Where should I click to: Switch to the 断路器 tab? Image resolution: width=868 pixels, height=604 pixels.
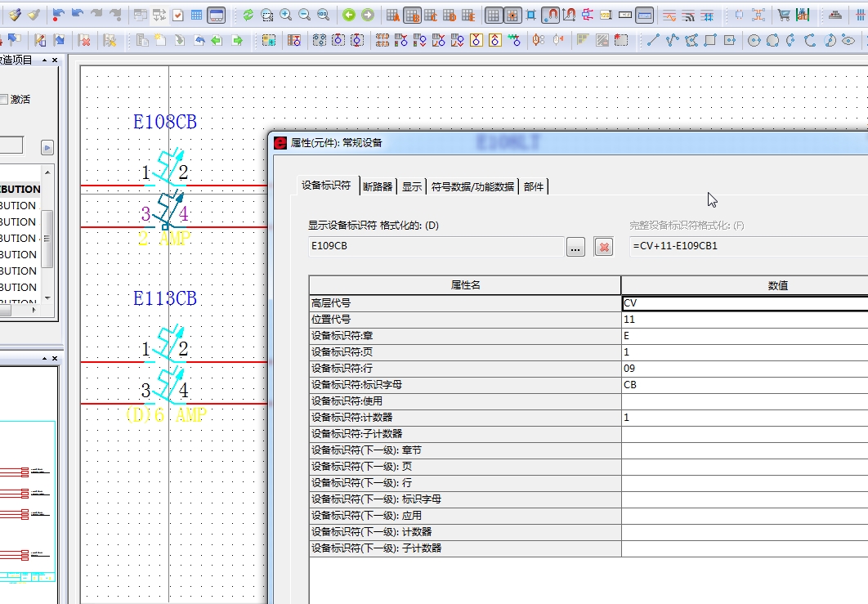(x=377, y=186)
